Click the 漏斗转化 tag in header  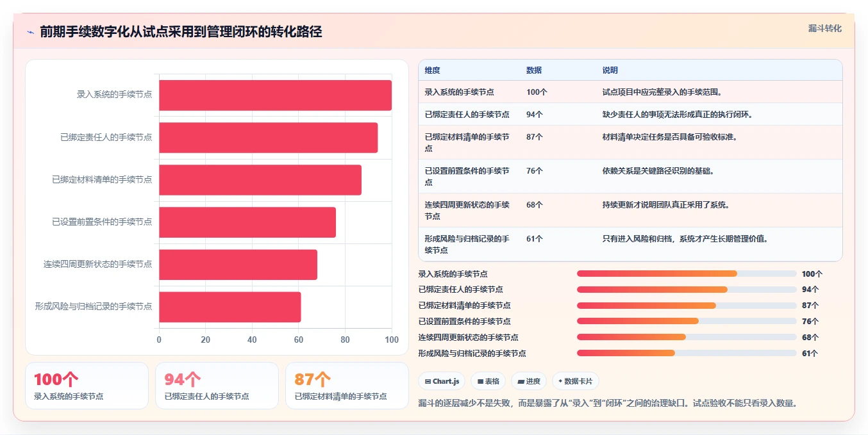click(825, 29)
